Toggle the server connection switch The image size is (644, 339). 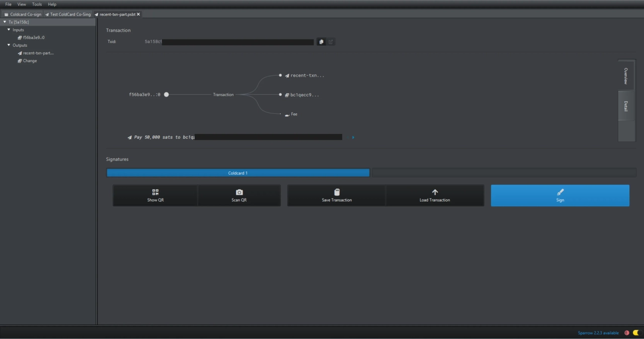pyautogui.click(x=636, y=333)
